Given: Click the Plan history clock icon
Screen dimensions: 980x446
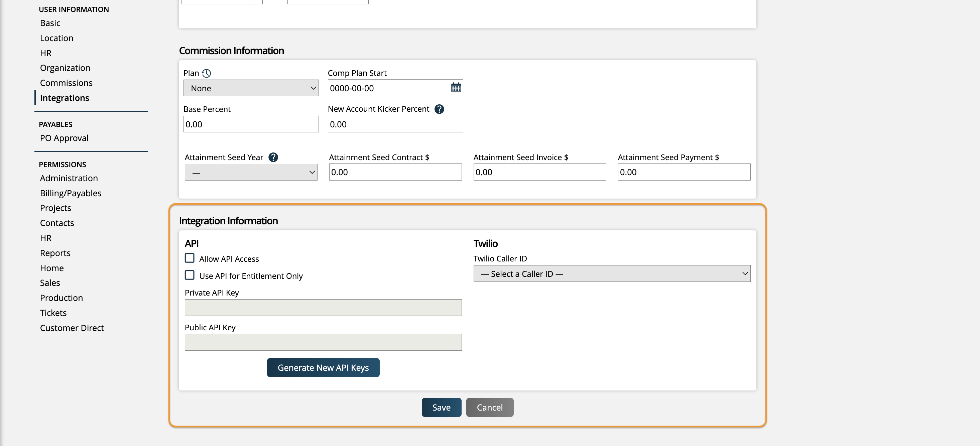Looking at the screenshot, I should point(206,73).
